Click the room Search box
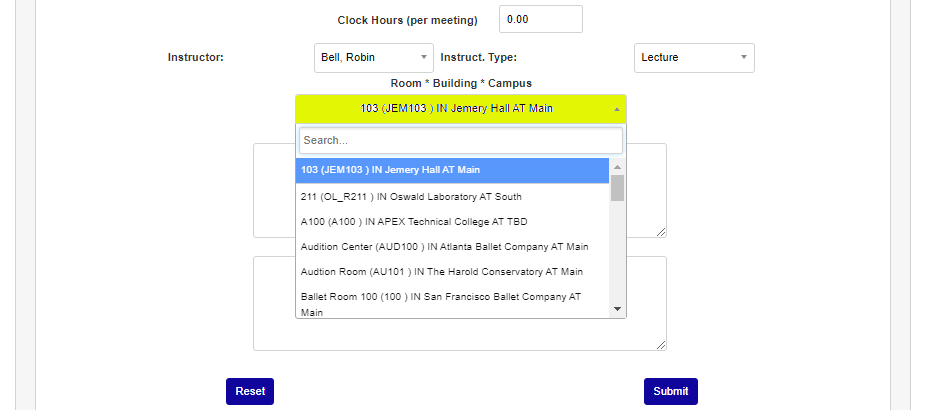928x410 pixels. [x=460, y=141]
